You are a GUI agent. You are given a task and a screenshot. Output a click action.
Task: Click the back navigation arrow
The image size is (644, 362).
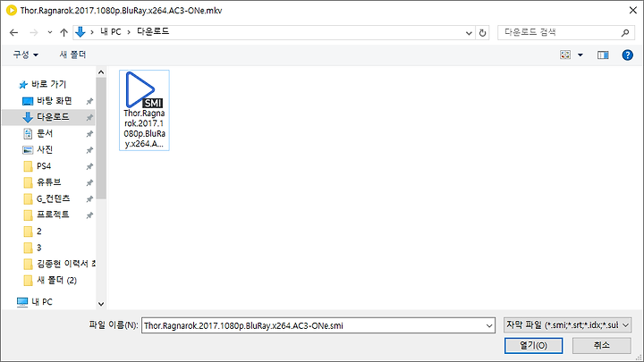(13, 32)
